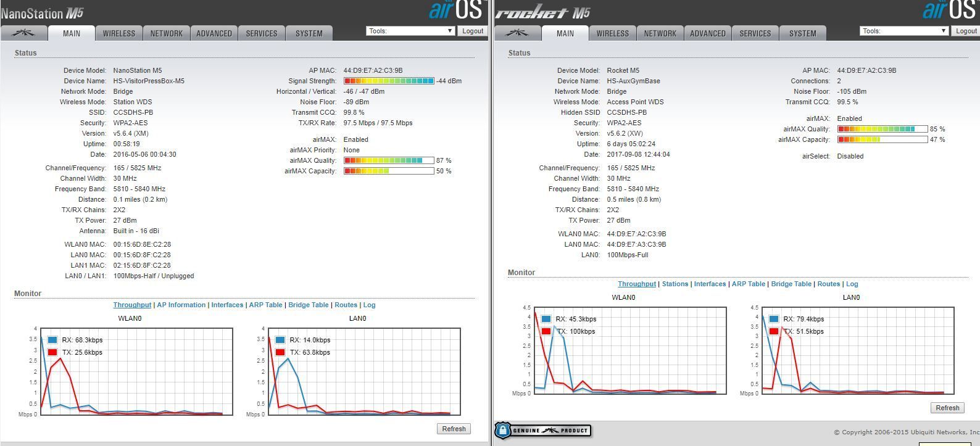Open Bridge Table link in NanoStation monitor
Screen dimensions: 980x446
point(309,305)
